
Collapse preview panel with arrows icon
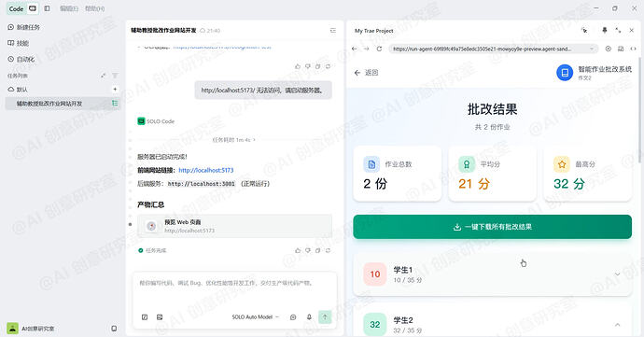coord(618,31)
